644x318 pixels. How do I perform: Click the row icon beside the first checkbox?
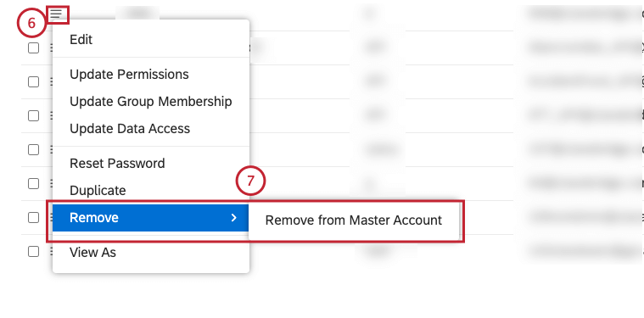52,48
